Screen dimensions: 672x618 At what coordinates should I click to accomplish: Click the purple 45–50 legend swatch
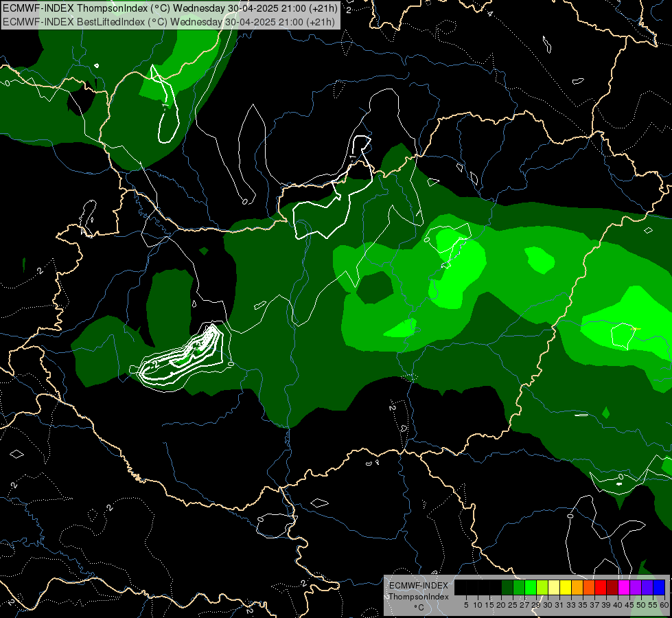tap(636, 587)
